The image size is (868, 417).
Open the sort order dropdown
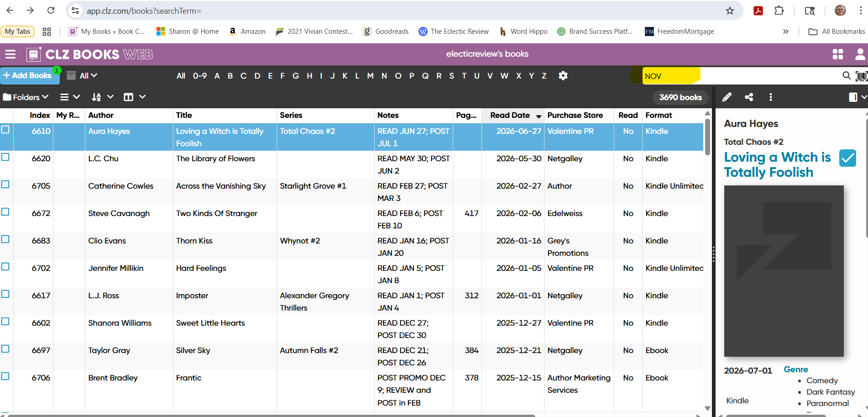pos(102,97)
